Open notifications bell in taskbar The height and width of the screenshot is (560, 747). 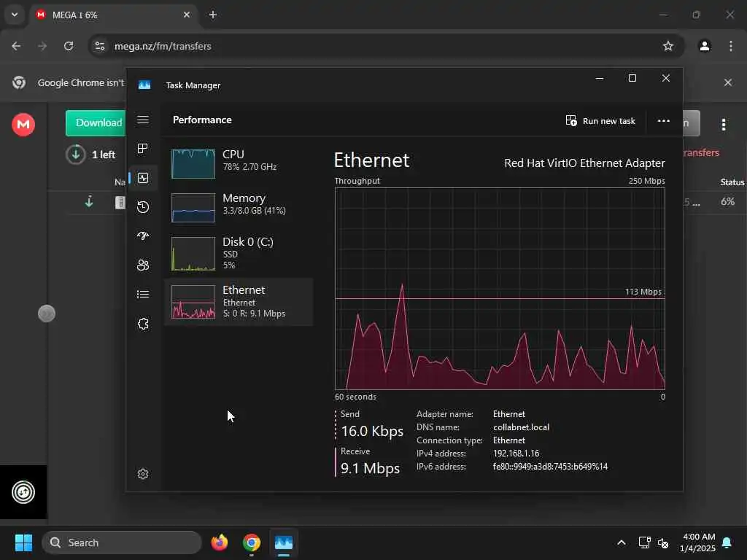pyautogui.click(x=727, y=542)
